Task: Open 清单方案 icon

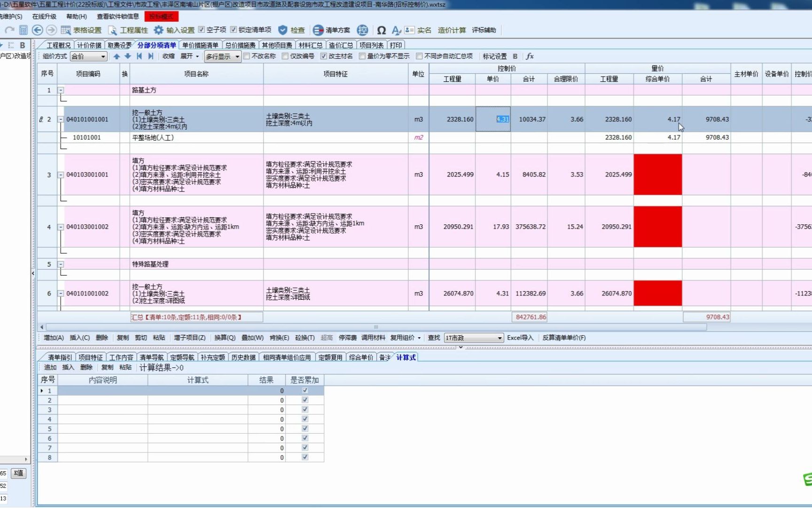Action: pos(318,30)
